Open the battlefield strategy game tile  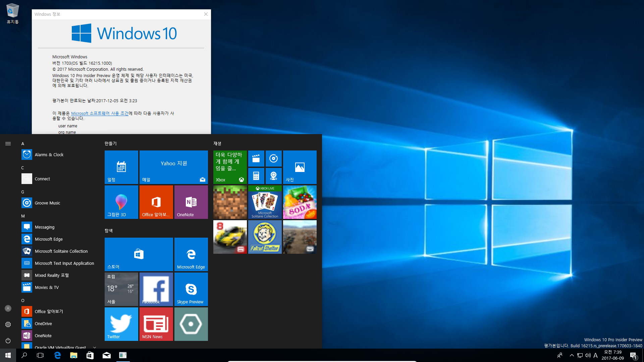[x=300, y=237]
